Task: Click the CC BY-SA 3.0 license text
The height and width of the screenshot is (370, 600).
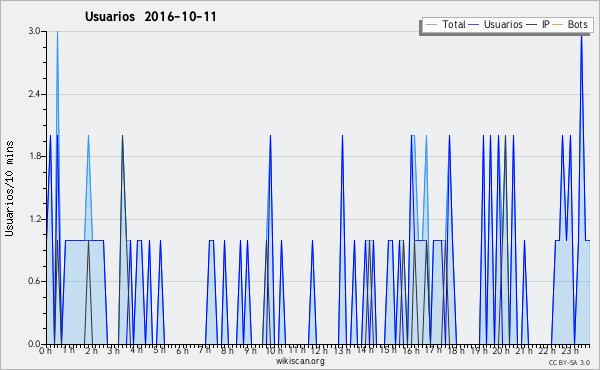Action: coord(569,362)
